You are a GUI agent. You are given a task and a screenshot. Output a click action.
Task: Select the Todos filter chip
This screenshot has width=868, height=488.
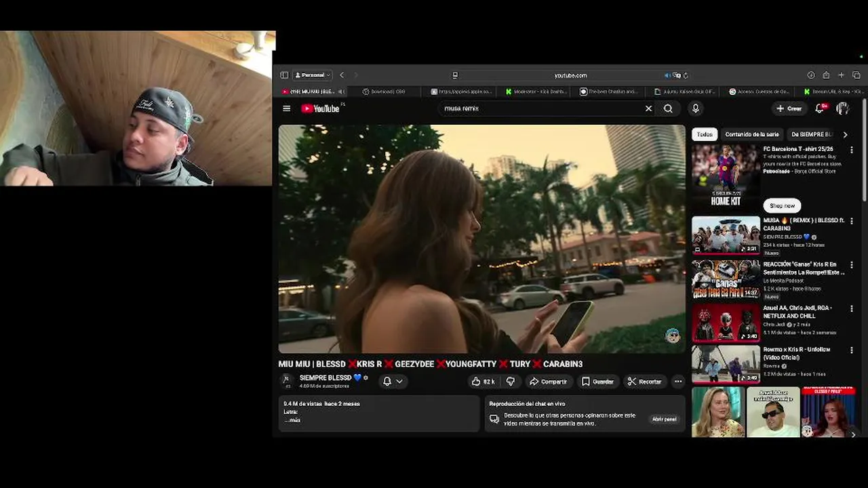[705, 134]
